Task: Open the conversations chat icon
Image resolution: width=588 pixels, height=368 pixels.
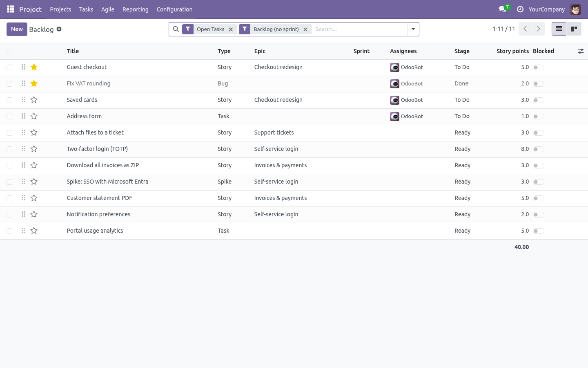Action: click(503, 9)
